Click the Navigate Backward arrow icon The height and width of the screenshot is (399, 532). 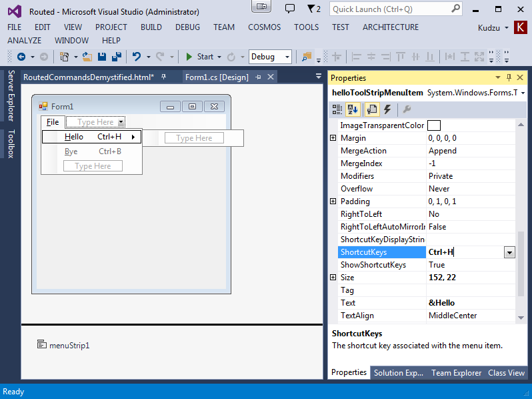(x=21, y=57)
